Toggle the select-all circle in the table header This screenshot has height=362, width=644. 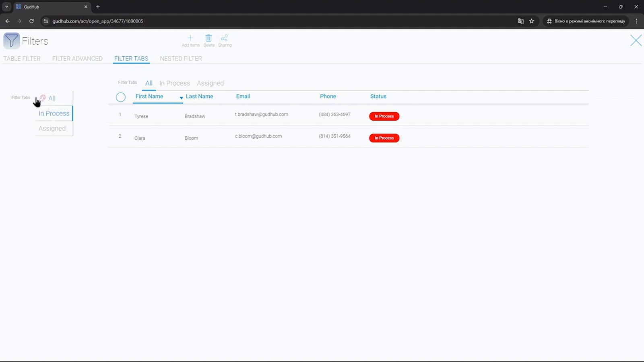(x=121, y=97)
